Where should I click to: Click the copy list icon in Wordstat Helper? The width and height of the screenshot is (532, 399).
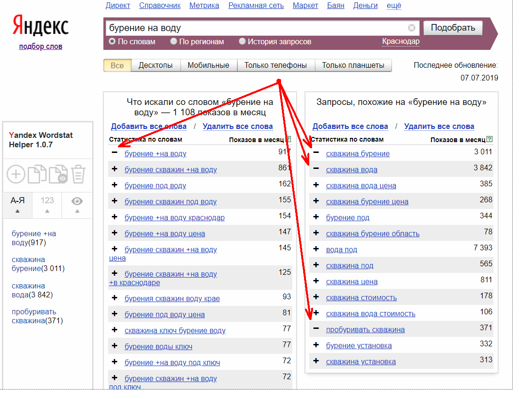click(37, 174)
